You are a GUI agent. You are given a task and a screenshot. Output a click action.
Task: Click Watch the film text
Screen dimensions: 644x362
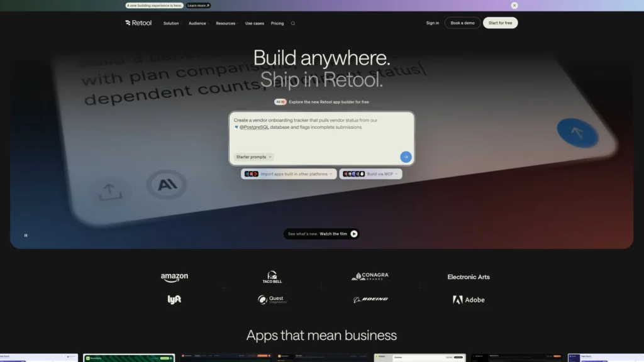[x=333, y=234]
